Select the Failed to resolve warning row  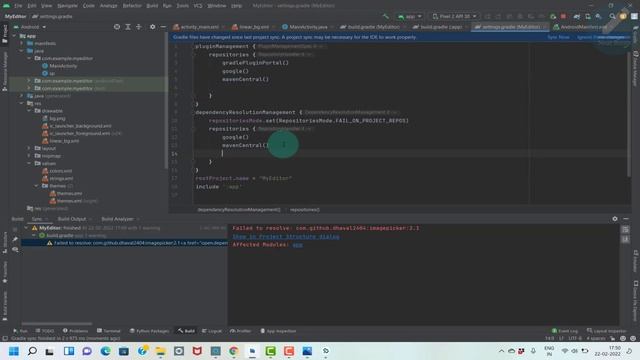(124, 243)
